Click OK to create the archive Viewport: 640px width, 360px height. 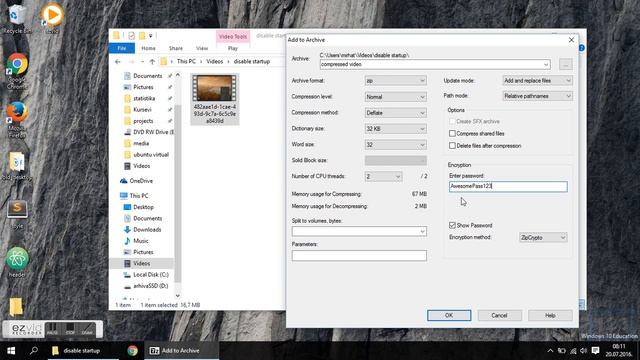(x=449, y=315)
